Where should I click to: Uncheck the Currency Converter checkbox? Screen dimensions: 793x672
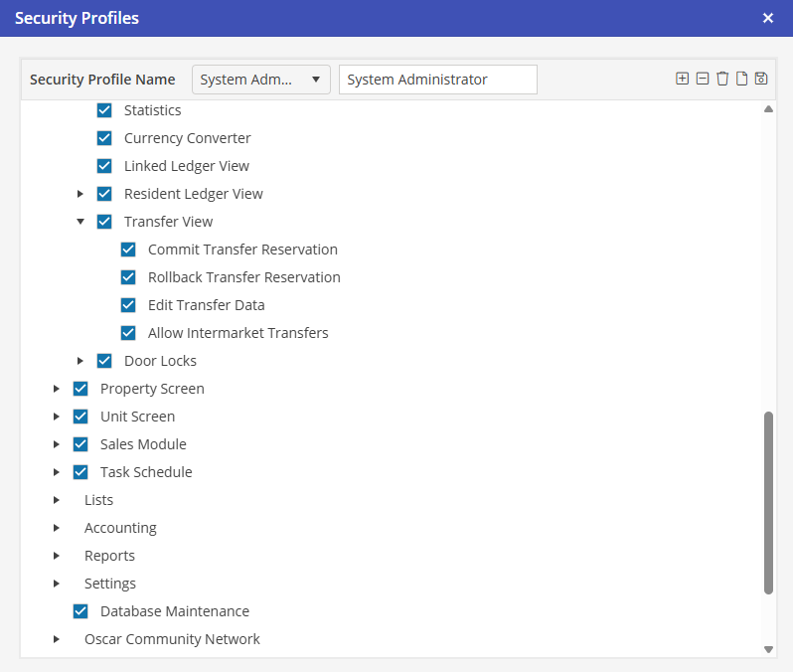tap(104, 138)
